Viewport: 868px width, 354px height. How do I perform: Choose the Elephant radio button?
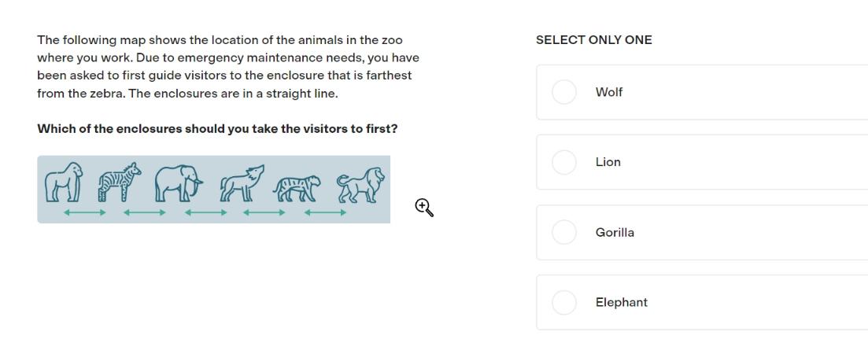(x=564, y=303)
